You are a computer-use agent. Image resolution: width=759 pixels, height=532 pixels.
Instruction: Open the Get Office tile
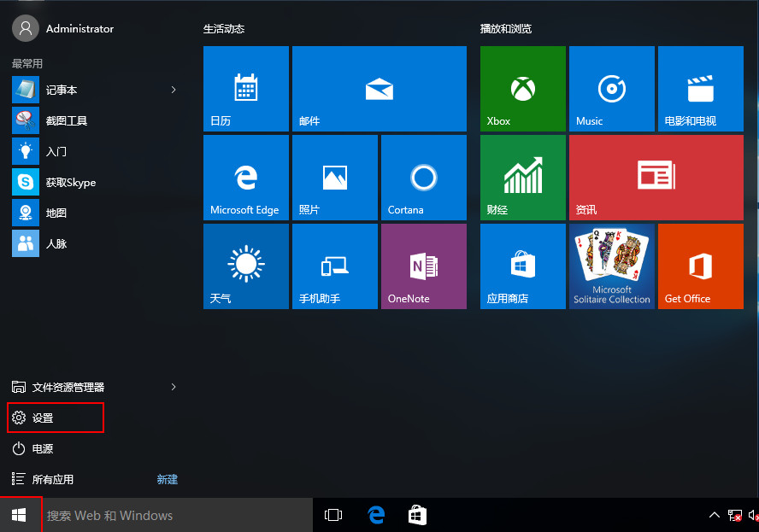(x=700, y=266)
